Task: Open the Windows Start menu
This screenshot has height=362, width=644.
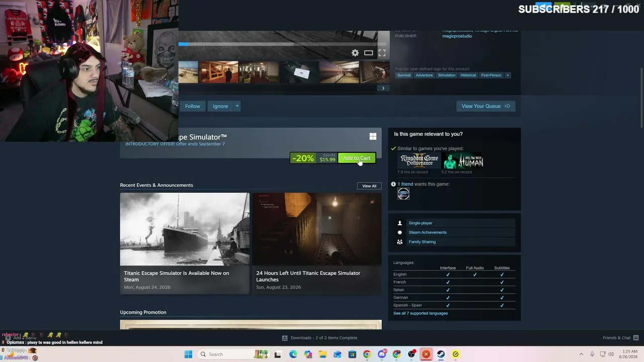Action: point(188,354)
